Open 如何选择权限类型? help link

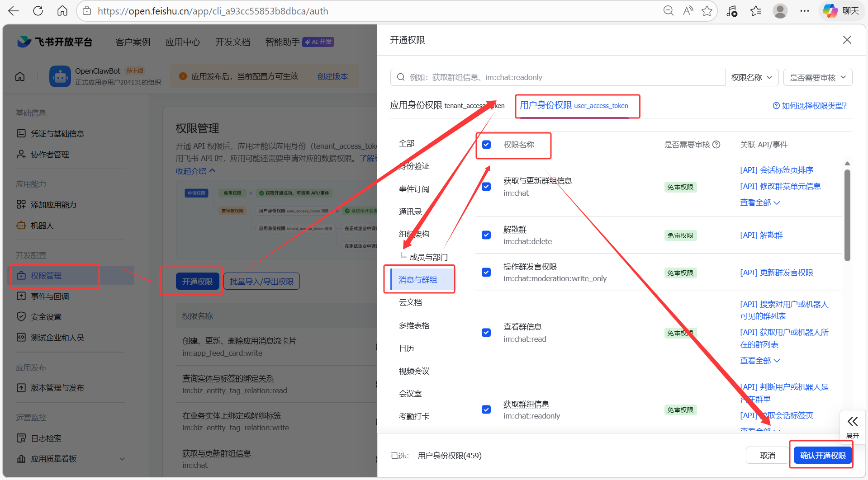810,106
